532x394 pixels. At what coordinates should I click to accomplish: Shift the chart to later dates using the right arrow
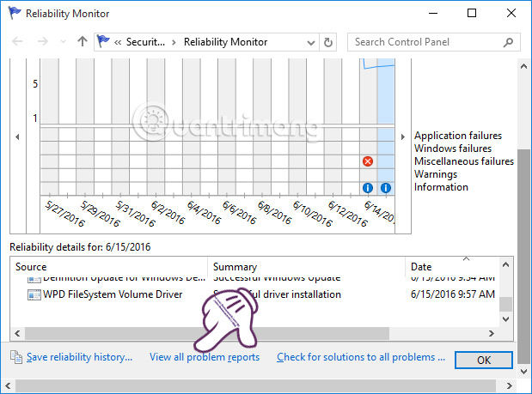(x=403, y=136)
